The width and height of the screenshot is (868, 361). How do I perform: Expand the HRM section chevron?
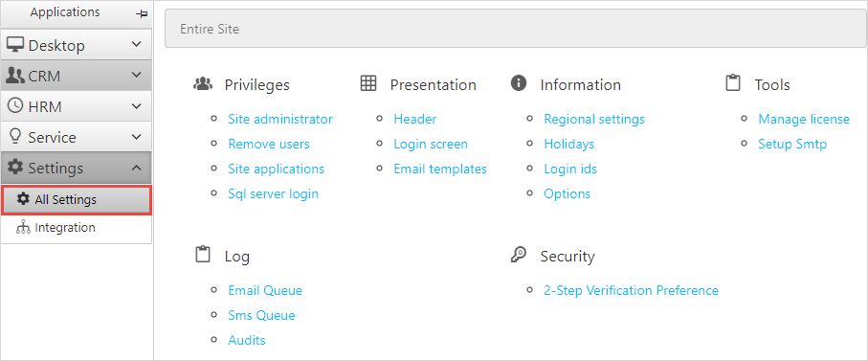[x=136, y=105]
